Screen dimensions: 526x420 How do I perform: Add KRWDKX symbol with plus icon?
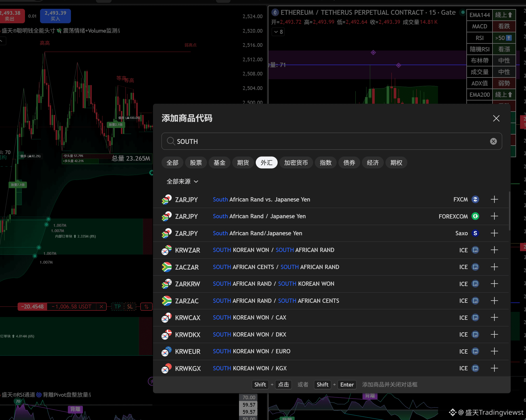[x=494, y=335]
